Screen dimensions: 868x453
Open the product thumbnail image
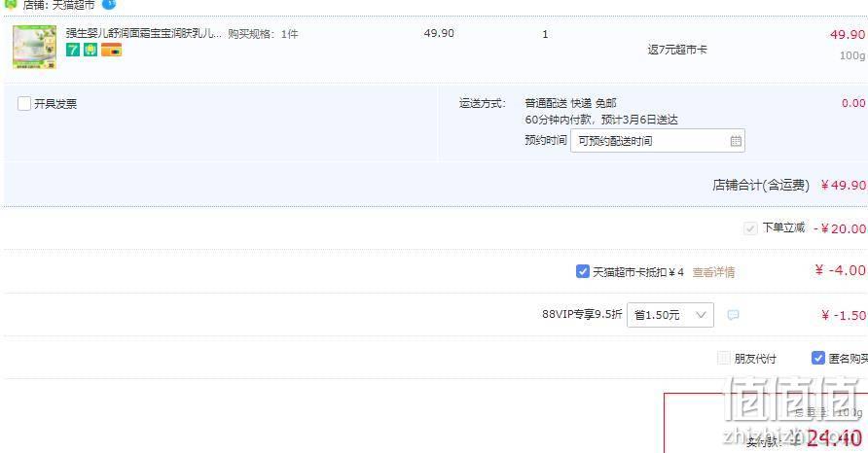(34, 47)
